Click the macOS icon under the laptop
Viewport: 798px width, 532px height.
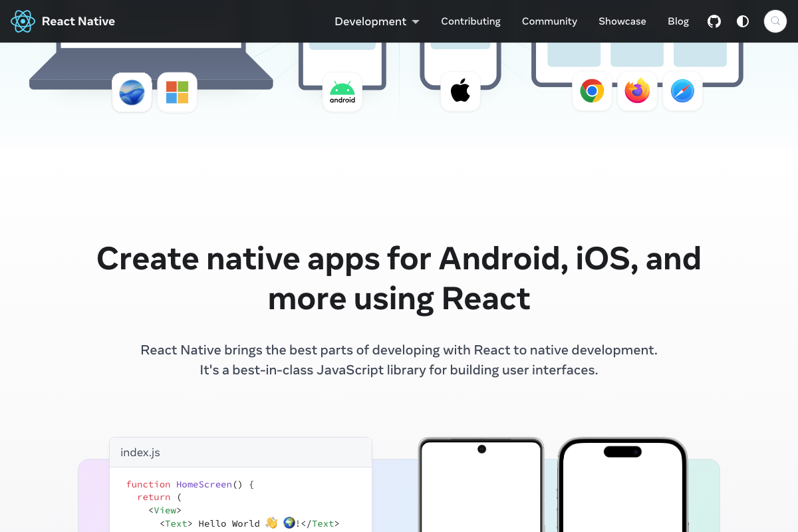[x=132, y=92]
